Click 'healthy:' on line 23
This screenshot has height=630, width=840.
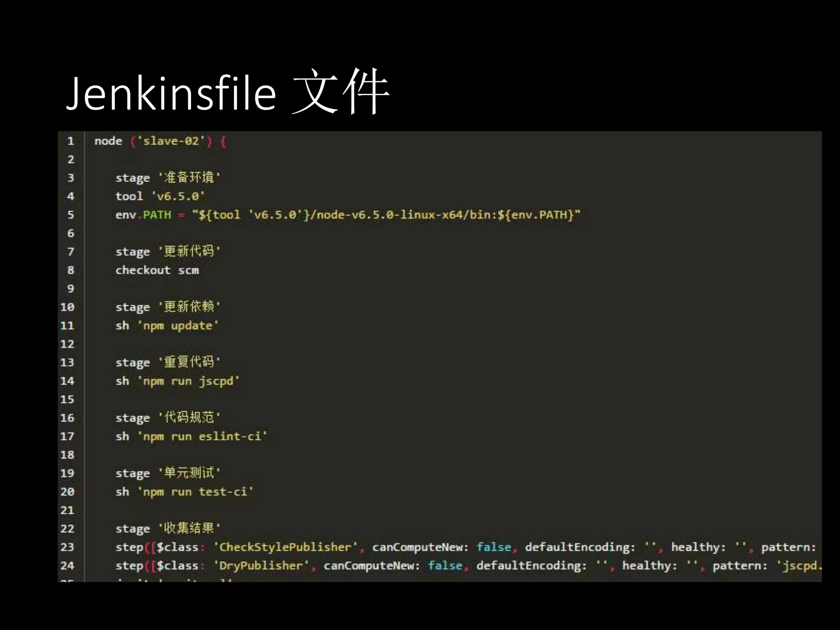698,547
